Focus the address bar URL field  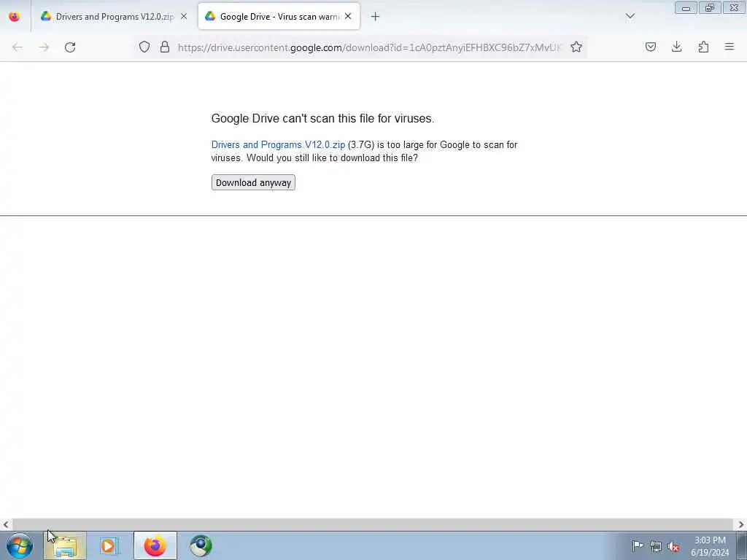point(369,47)
